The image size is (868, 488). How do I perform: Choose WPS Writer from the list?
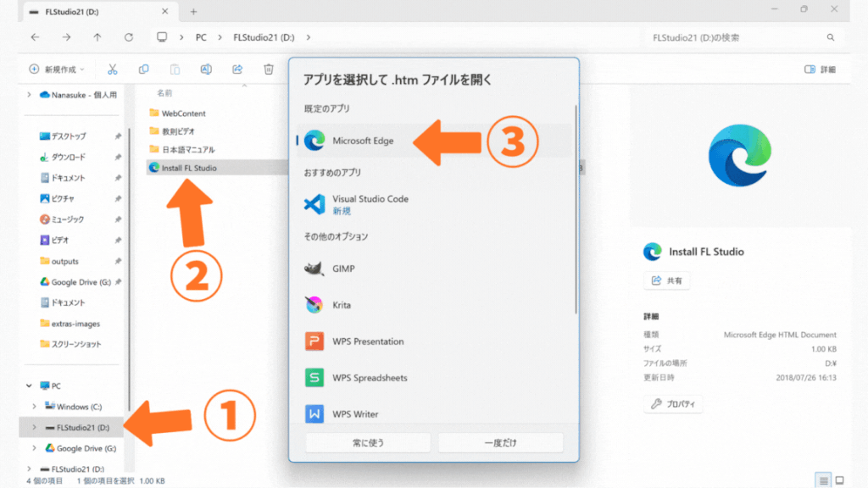tap(434, 413)
